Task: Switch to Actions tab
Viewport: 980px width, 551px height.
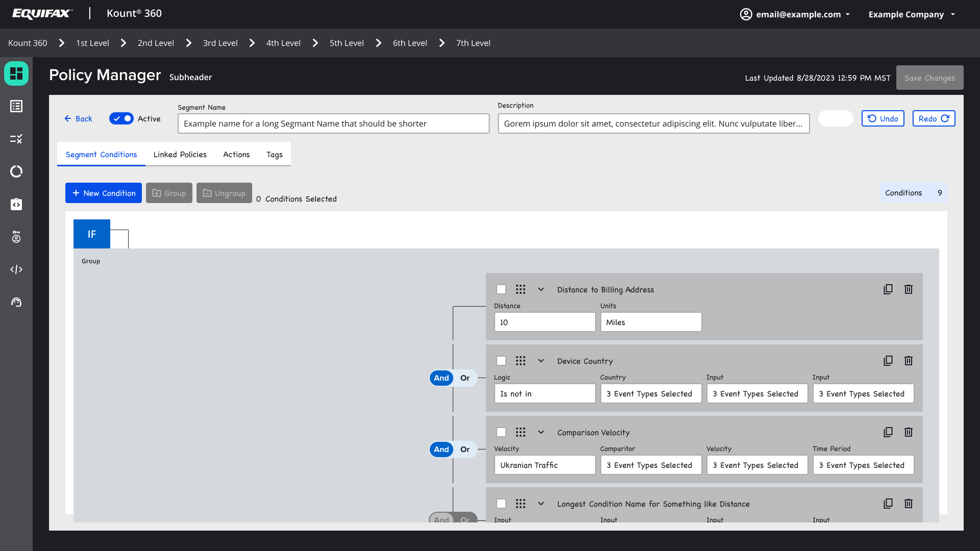Action: (x=236, y=154)
